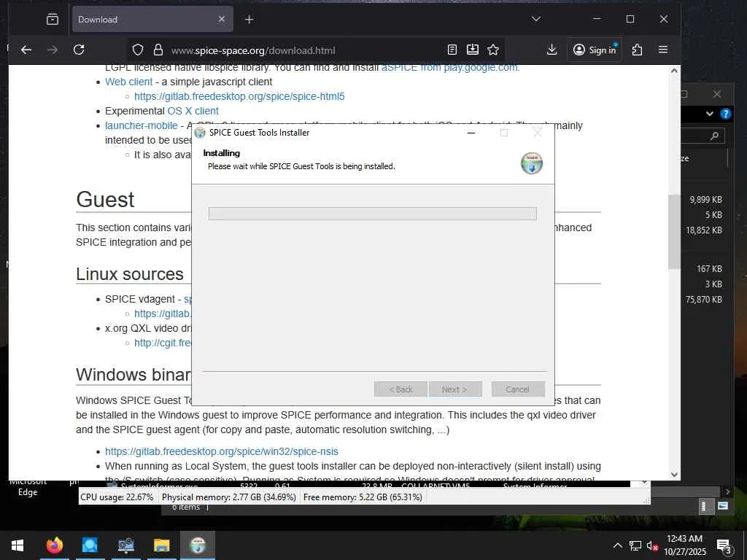Open the launcher-mobile link
The height and width of the screenshot is (560, 747).
tap(141, 125)
